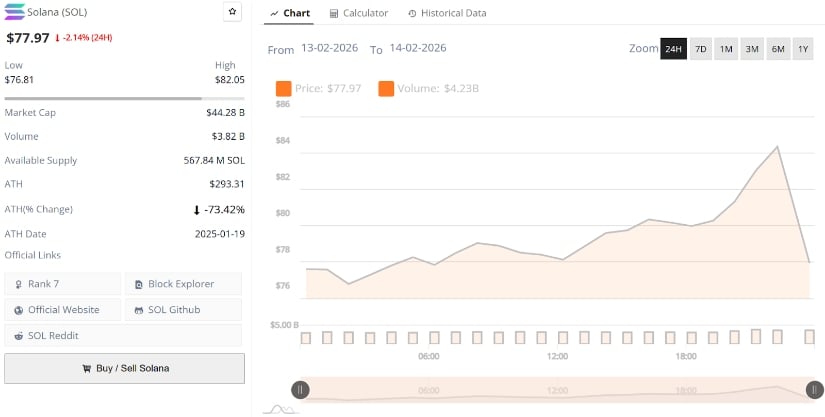Click the 18:00 volume bar

692,337
